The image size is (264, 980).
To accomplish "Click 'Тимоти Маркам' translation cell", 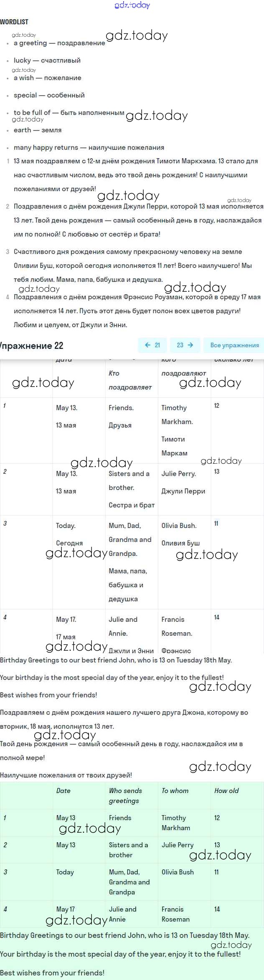I will pyautogui.click(x=174, y=446).
